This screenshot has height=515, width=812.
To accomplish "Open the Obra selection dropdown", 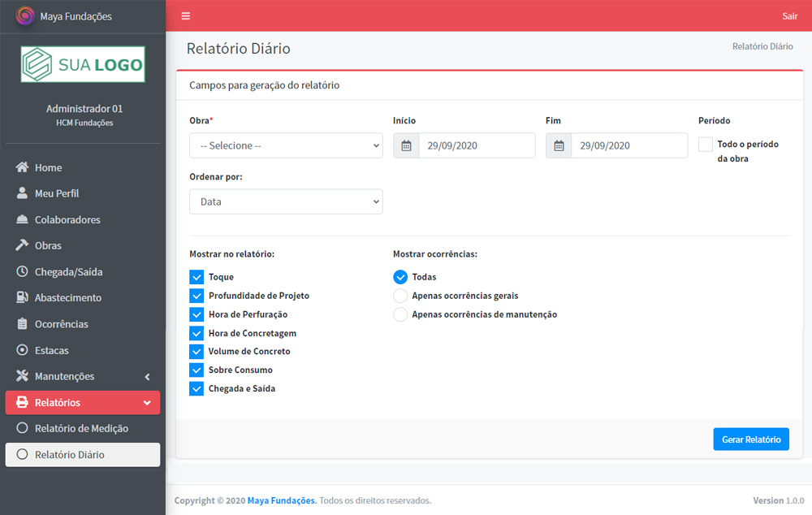I will 286,145.
